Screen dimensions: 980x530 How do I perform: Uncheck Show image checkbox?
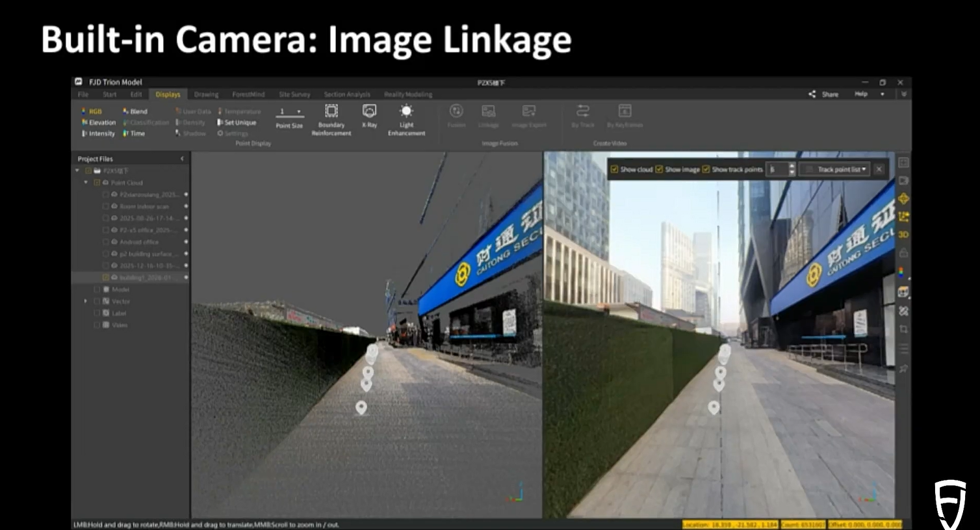click(x=659, y=169)
